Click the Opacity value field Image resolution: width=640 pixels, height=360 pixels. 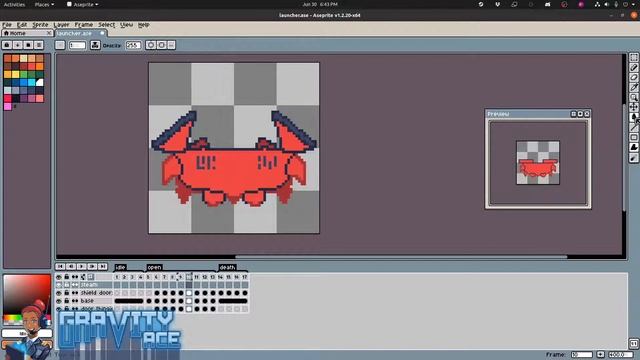[x=133, y=45]
